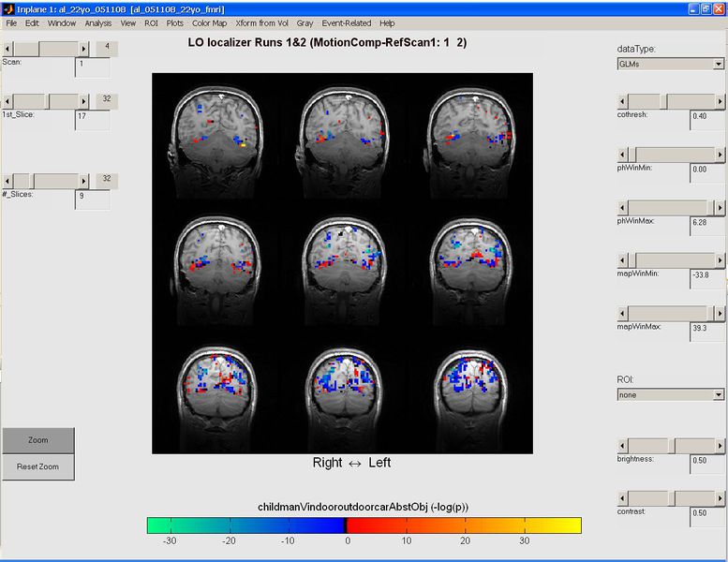The image size is (728, 562).
Task: Open the ROI menu
Action: pyautogui.click(x=151, y=22)
